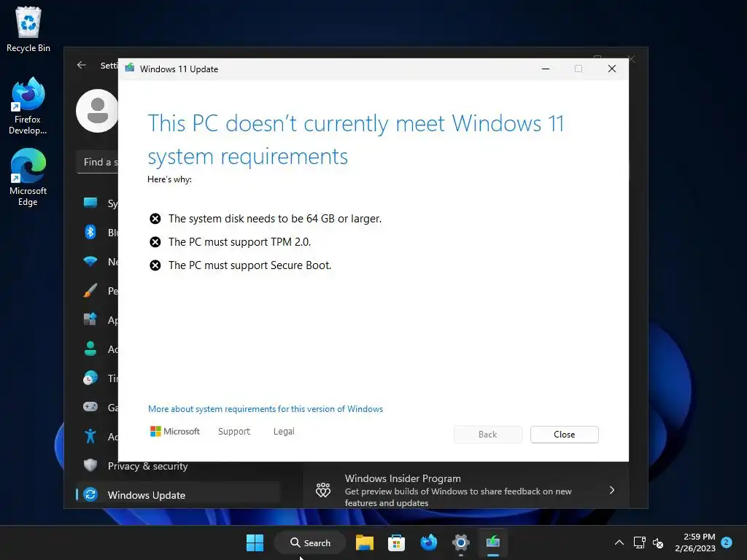Open Microsoft Store from taskbar
The width and height of the screenshot is (747, 560).
(x=396, y=542)
